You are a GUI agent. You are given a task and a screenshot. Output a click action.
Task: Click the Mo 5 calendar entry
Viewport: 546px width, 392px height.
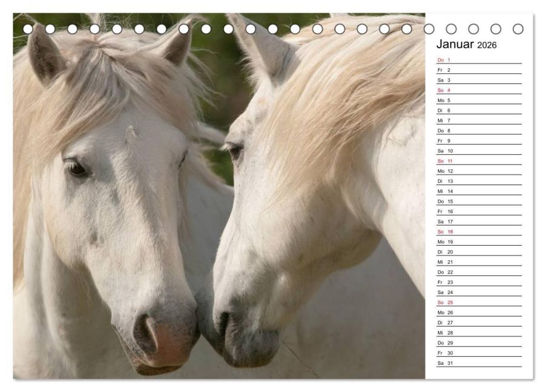[479, 100]
